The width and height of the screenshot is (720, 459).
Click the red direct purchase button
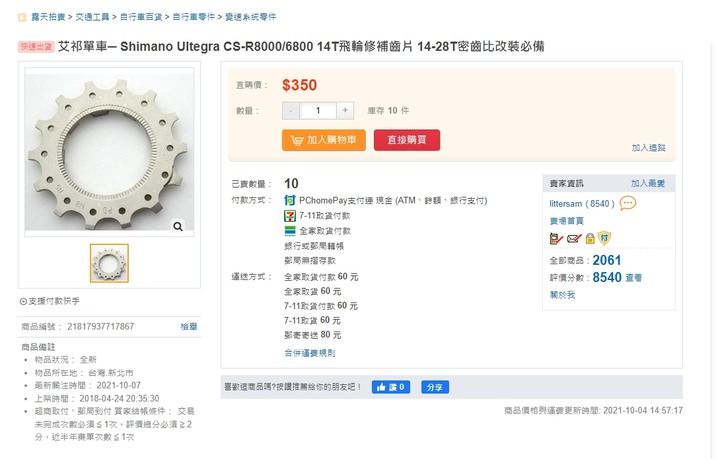click(x=407, y=140)
